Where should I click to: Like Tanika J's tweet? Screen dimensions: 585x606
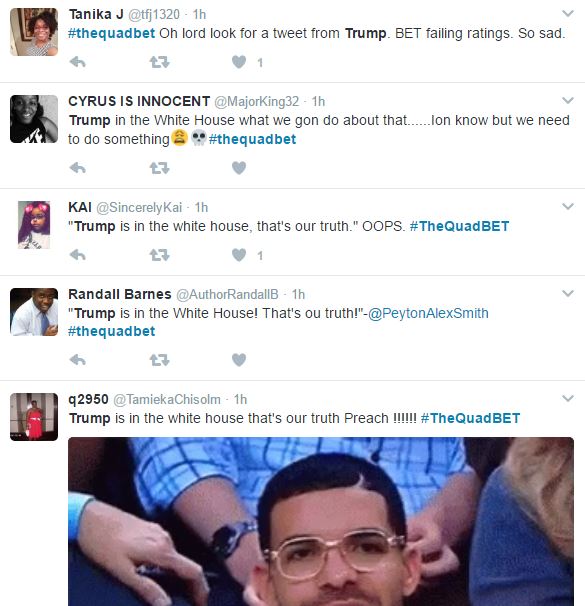pos(239,62)
